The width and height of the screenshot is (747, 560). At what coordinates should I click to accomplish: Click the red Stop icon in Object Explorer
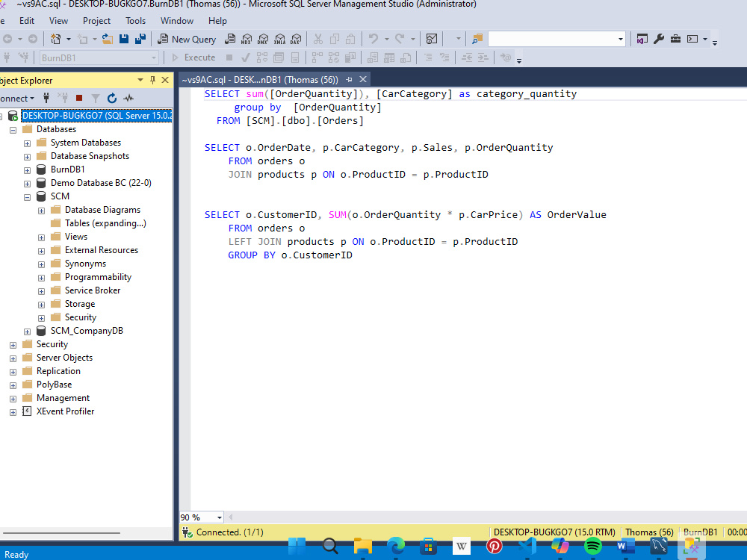(79, 98)
